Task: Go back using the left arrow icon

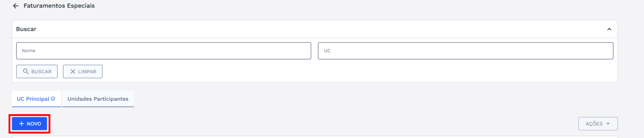Action: tap(16, 6)
